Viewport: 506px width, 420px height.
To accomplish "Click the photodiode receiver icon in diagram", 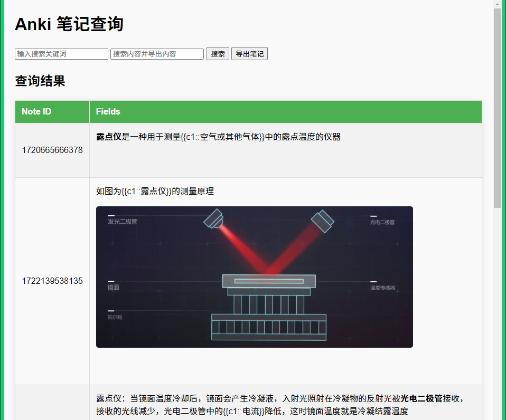I will [x=322, y=221].
